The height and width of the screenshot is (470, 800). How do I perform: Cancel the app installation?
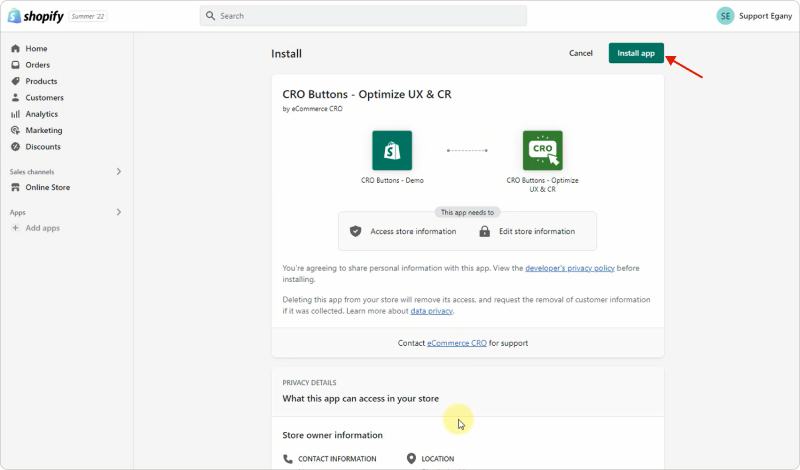click(580, 53)
